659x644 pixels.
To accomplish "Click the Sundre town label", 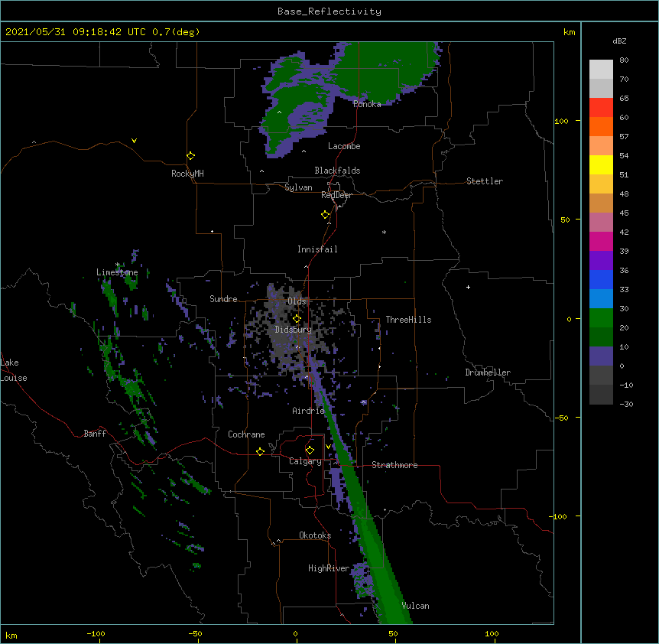I will point(223,299).
